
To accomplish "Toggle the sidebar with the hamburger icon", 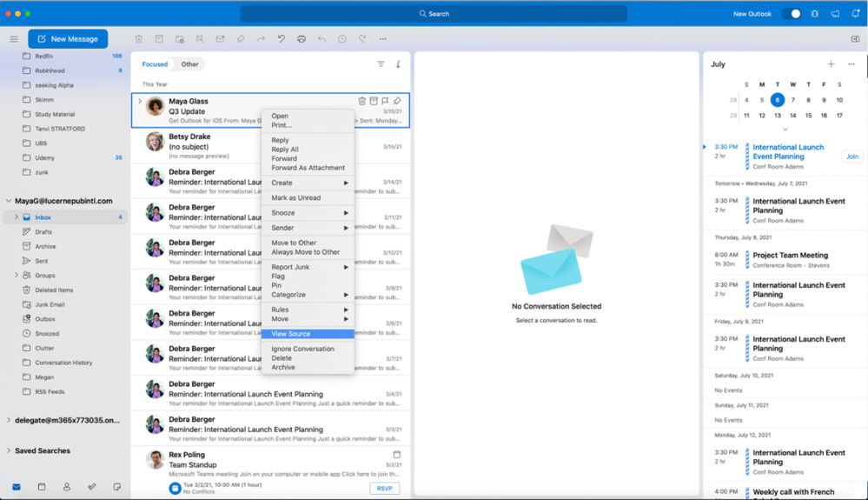I will pyautogui.click(x=14, y=39).
